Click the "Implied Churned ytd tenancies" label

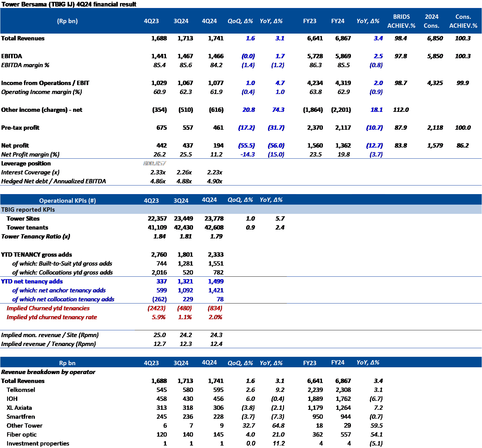tap(48, 308)
